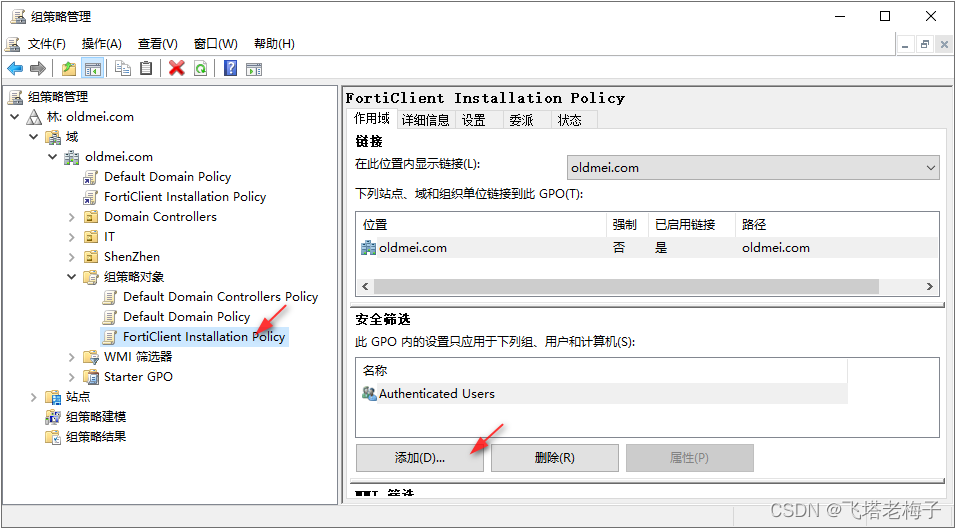This screenshot has height=529, width=956.
Task: Expand the 站点 node
Action: coord(34,397)
